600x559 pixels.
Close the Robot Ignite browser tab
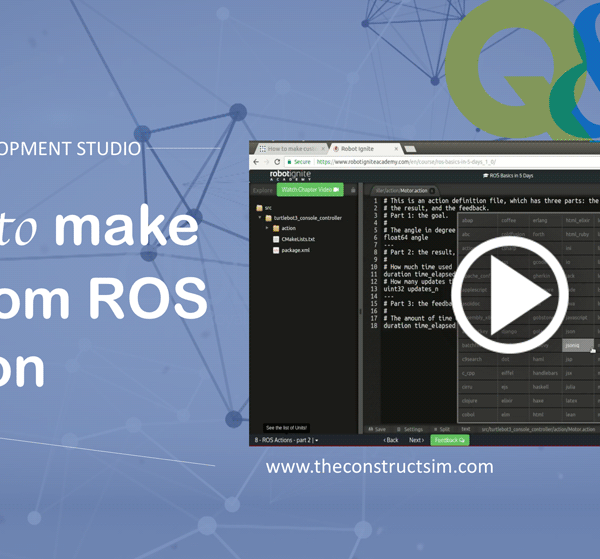point(396,148)
